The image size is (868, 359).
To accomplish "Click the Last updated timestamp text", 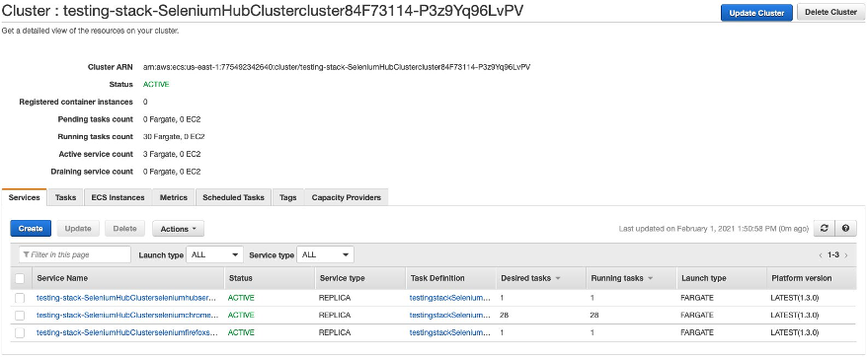I will click(x=714, y=229).
